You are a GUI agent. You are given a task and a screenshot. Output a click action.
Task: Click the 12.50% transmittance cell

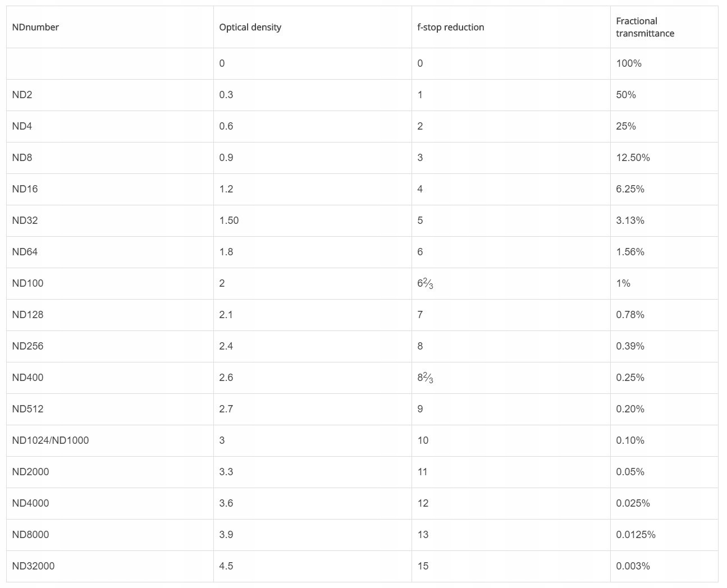point(633,158)
